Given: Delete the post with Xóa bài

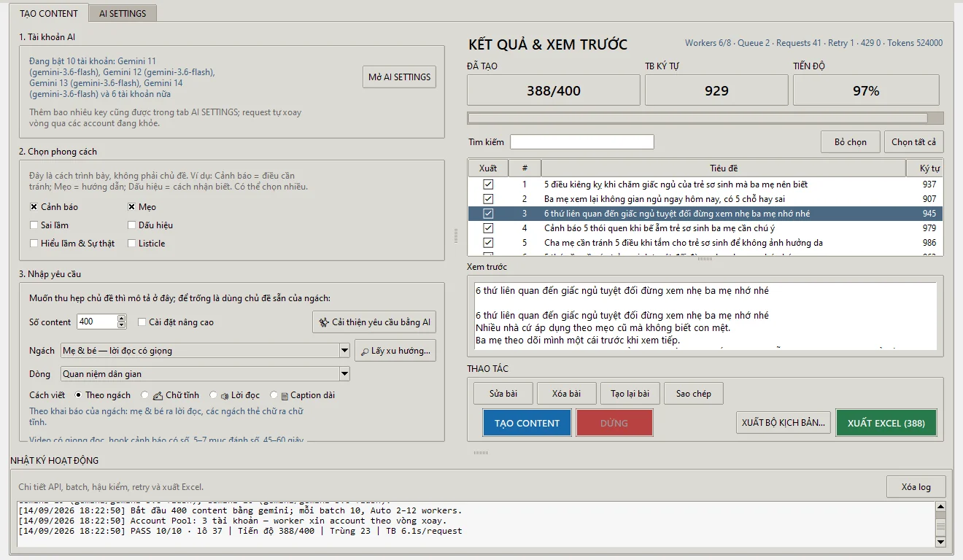Looking at the screenshot, I should point(566,394).
